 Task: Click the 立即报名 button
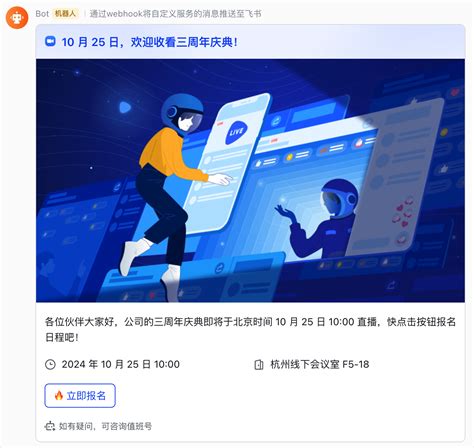point(80,396)
